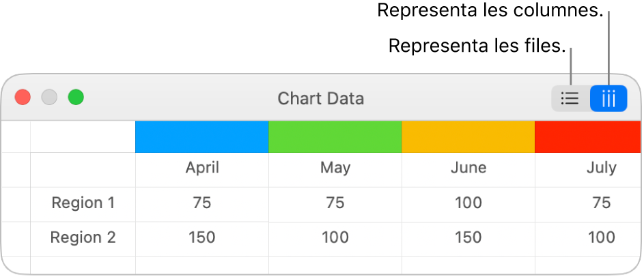Select Region 1 June cell value 100
The height and width of the screenshot is (277, 644).
(468, 203)
